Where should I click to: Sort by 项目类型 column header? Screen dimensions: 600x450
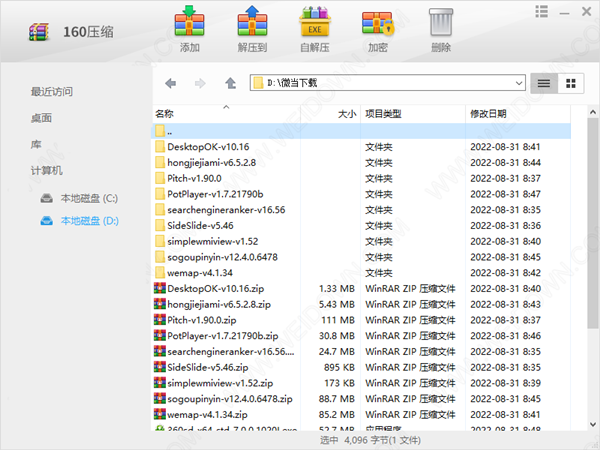[413, 114]
